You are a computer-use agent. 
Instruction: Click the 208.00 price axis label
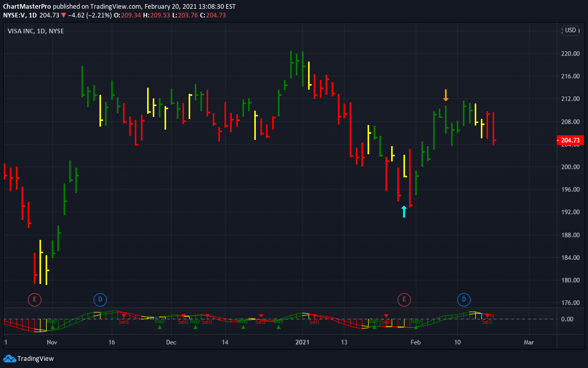click(x=571, y=122)
